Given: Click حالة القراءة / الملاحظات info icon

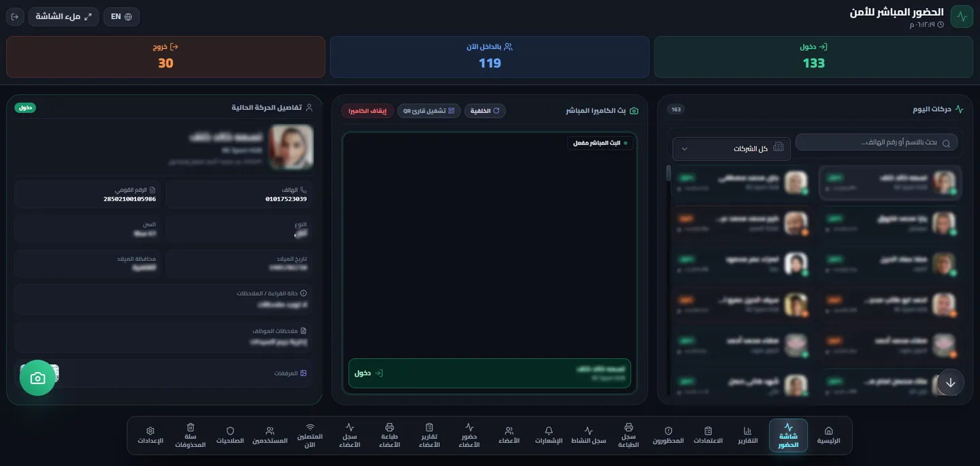Looking at the screenshot, I should (304, 293).
